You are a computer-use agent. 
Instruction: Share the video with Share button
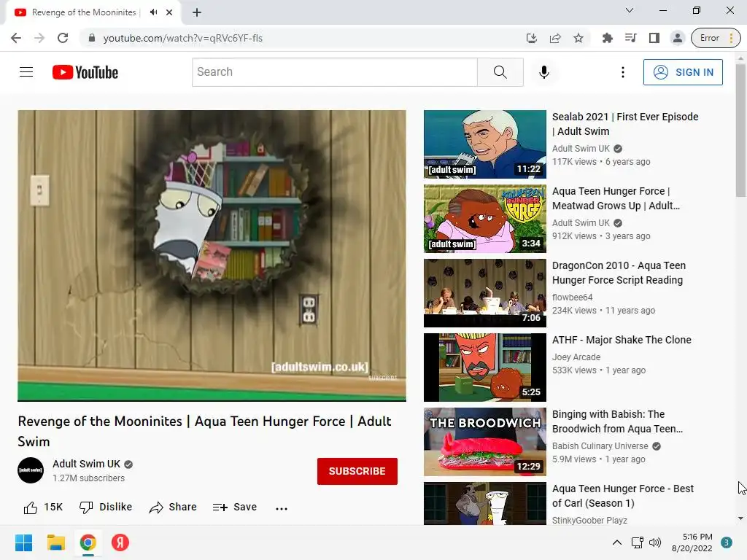(172, 507)
